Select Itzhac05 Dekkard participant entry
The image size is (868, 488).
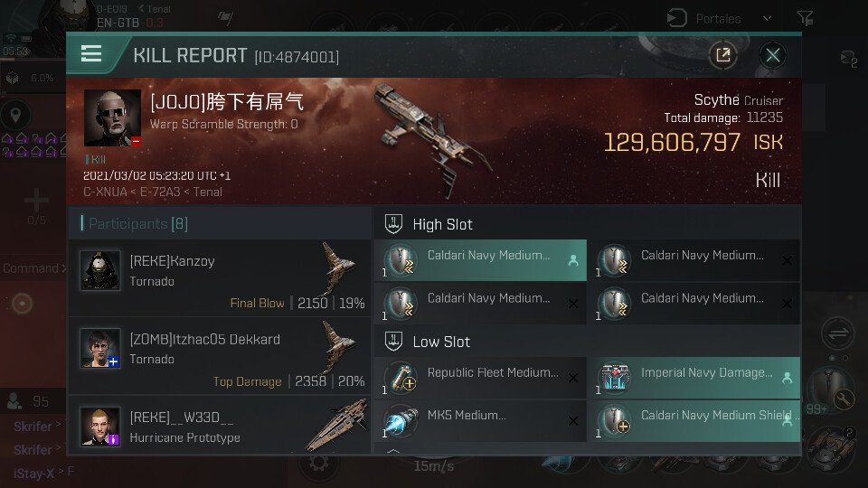pyautogui.click(x=220, y=356)
